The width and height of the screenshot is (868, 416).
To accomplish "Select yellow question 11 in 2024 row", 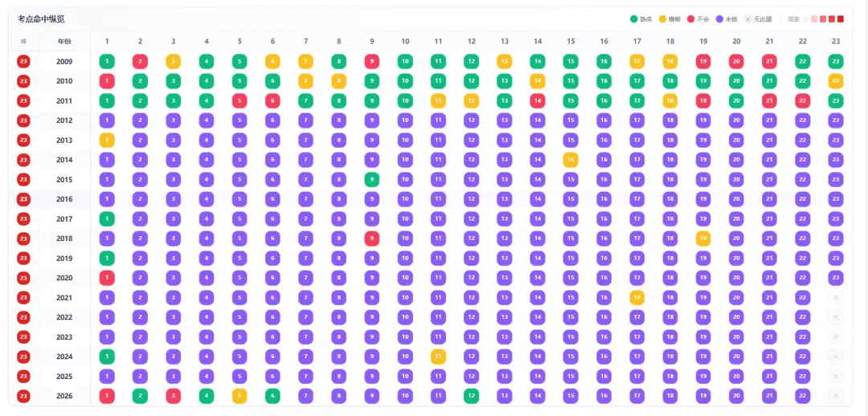I will click(x=438, y=357).
